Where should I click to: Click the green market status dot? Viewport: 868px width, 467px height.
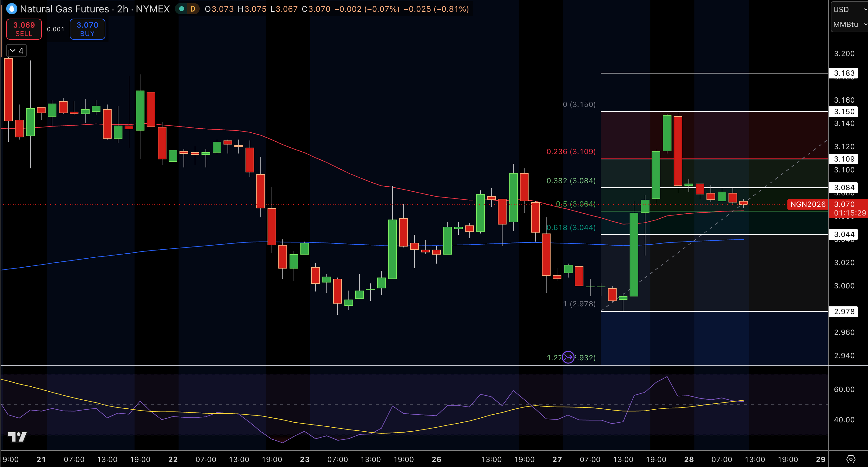point(182,9)
